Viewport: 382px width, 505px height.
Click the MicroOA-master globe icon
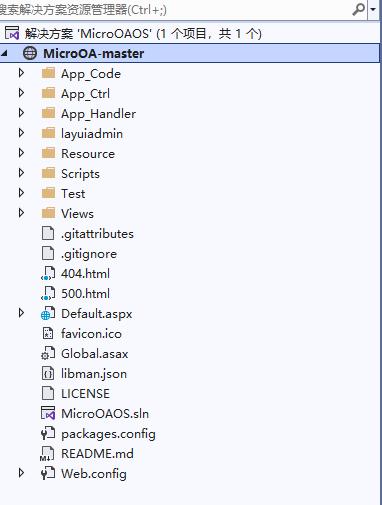pyautogui.click(x=30, y=53)
